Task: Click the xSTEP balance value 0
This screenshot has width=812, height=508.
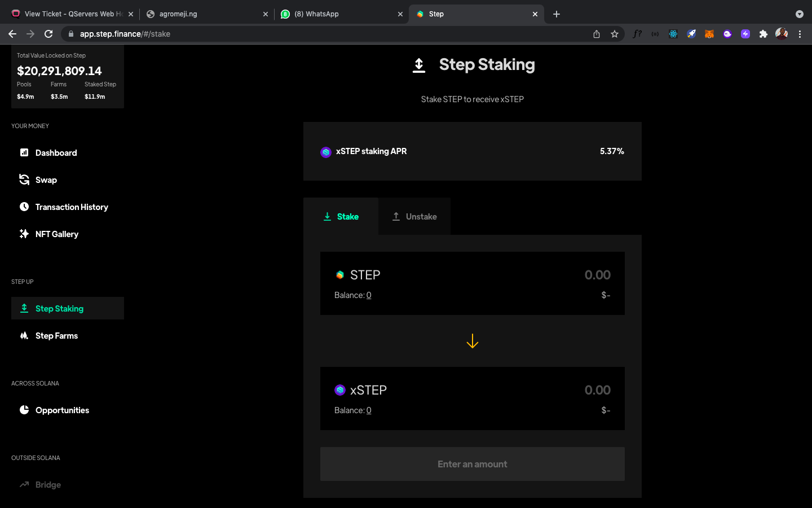Action: coord(369,410)
